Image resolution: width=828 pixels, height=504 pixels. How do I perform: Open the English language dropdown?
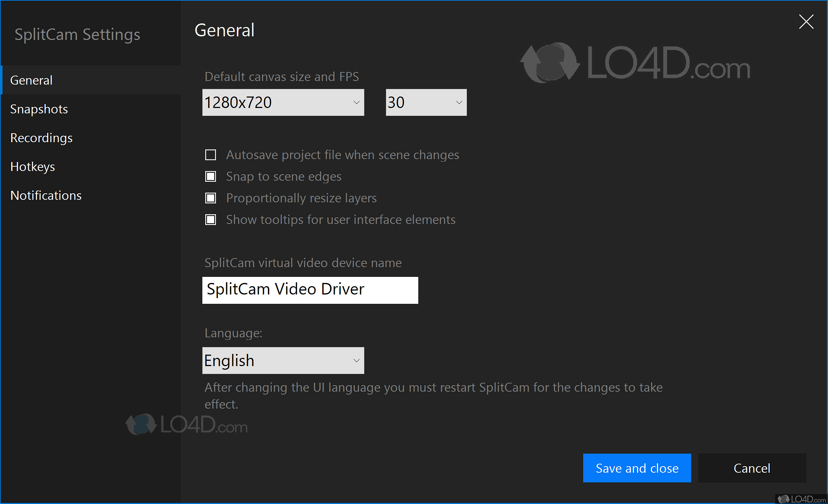pos(283,361)
